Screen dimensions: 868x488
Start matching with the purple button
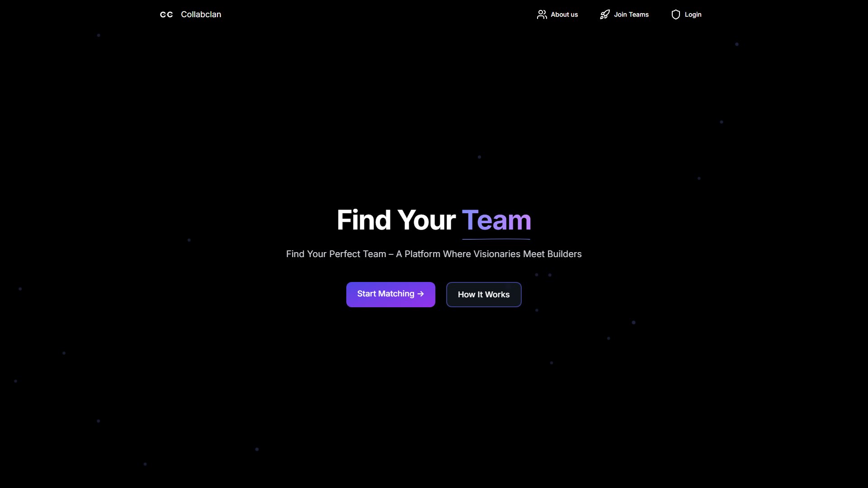click(x=391, y=295)
